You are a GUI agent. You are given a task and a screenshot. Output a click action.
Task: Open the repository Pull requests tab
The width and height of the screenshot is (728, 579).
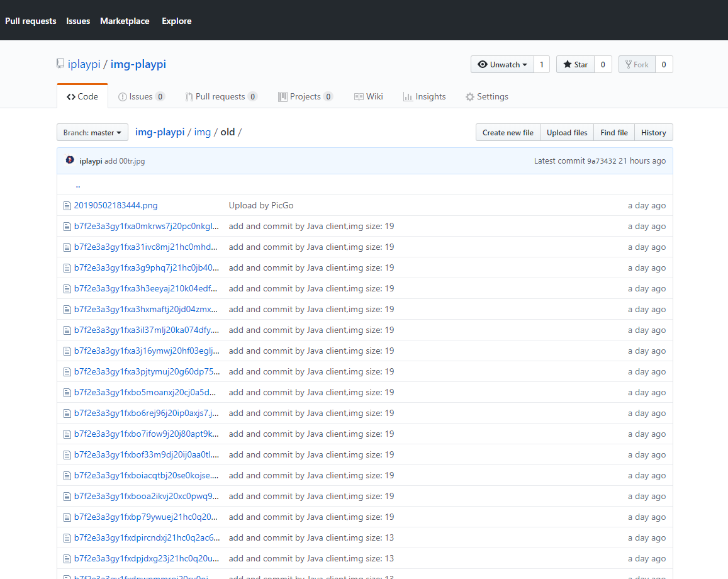(x=221, y=96)
